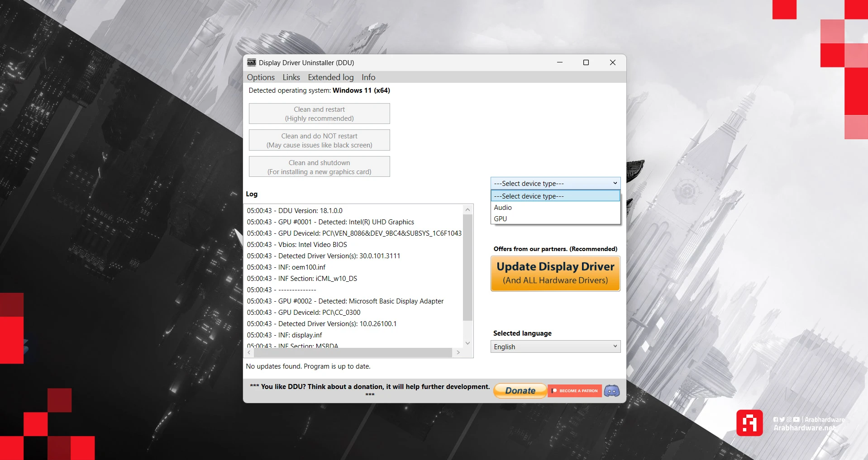Open the Discord icon link
Image resolution: width=868 pixels, height=460 pixels.
(x=612, y=391)
